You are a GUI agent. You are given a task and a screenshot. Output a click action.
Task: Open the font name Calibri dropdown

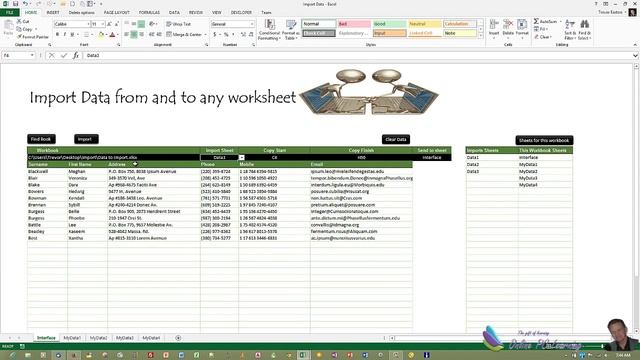(88, 24)
